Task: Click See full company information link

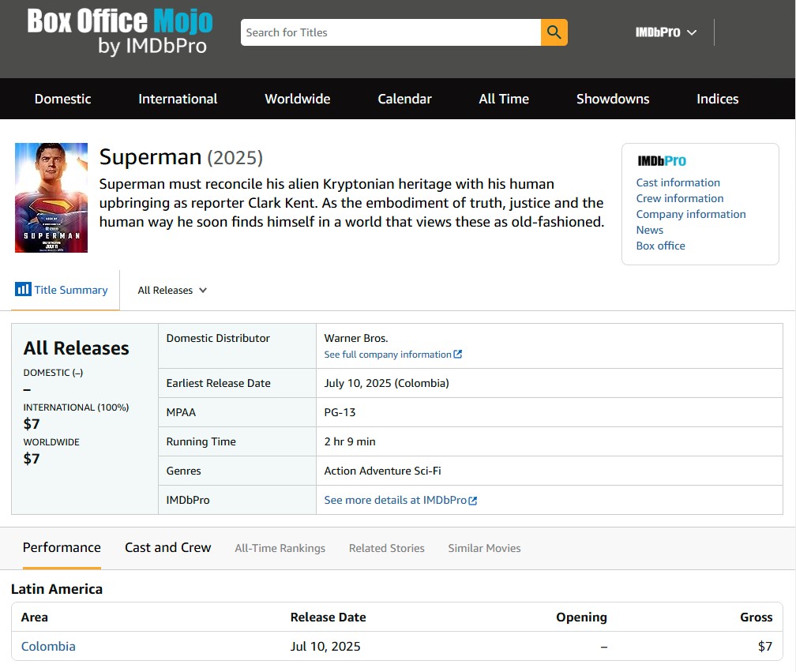Action: (x=387, y=355)
